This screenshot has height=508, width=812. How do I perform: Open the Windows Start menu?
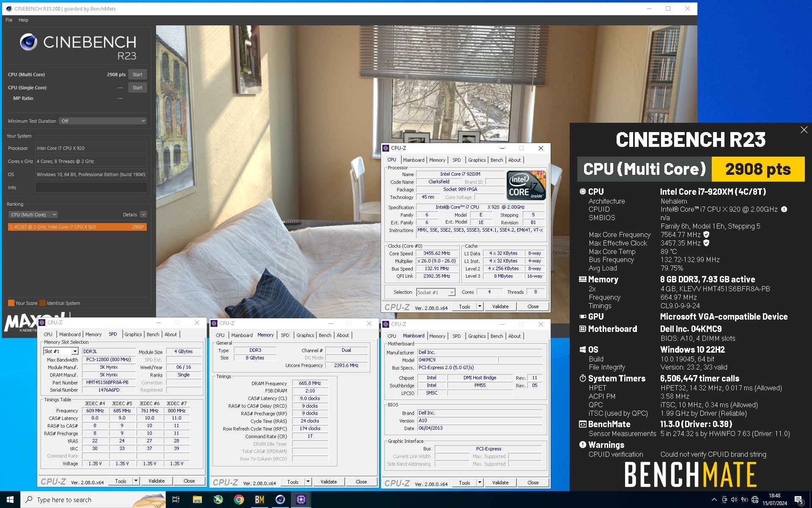[10, 500]
